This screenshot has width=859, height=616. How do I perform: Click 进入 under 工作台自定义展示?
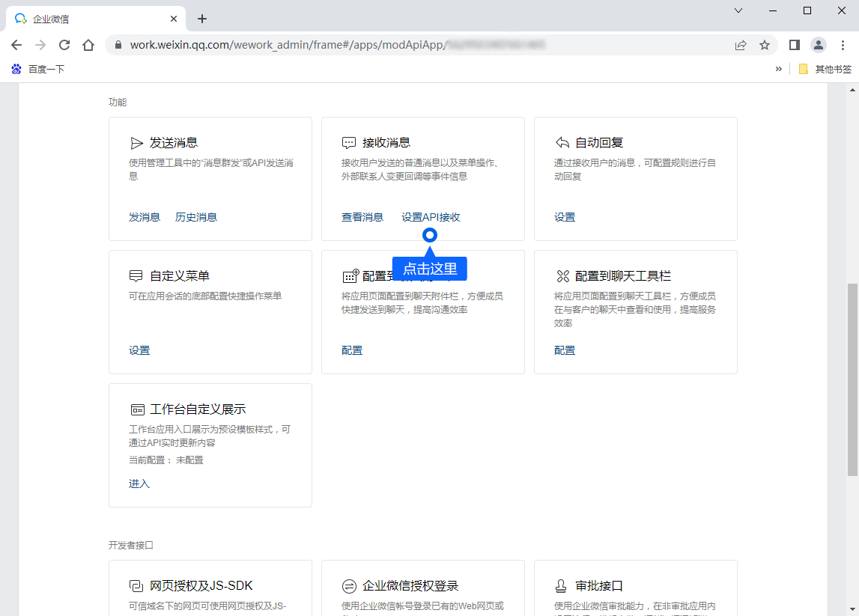coord(139,484)
